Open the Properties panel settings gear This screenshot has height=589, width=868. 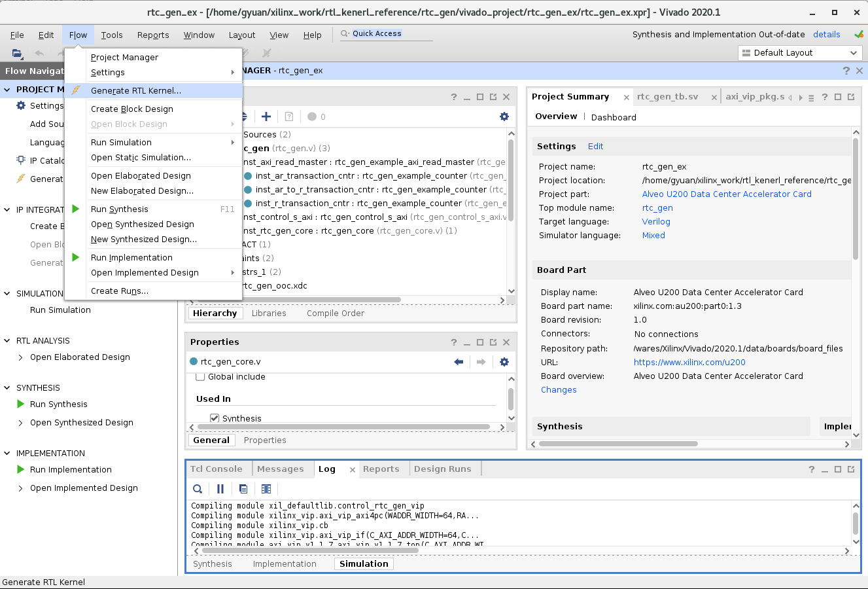point(504,362)
